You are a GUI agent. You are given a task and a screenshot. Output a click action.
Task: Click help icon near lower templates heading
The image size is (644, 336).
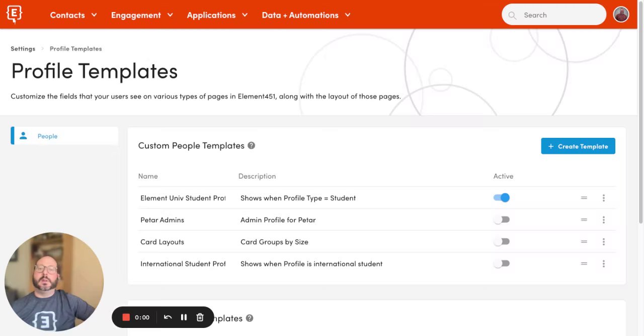pyautogui.click(x=249, y=318)
